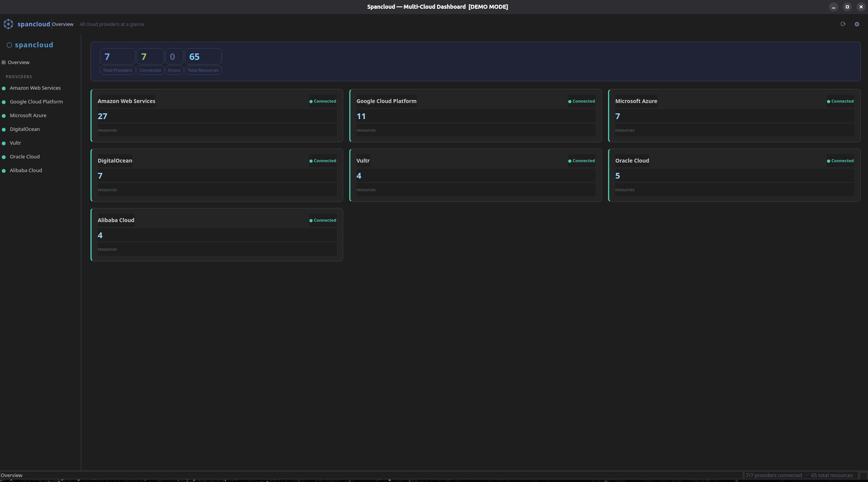This screenshot has width=868, height=482.
Task: Click the Connected stat label in summary bar
Action: (150, 70)
